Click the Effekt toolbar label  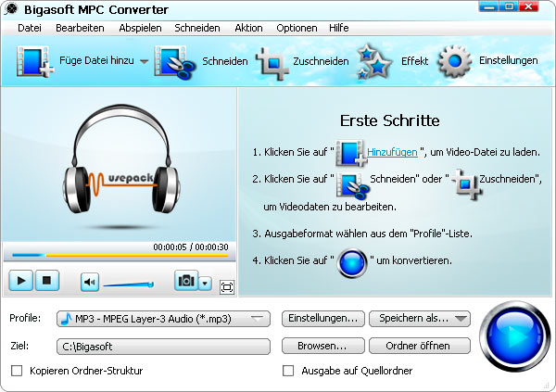tap(414, 61)
